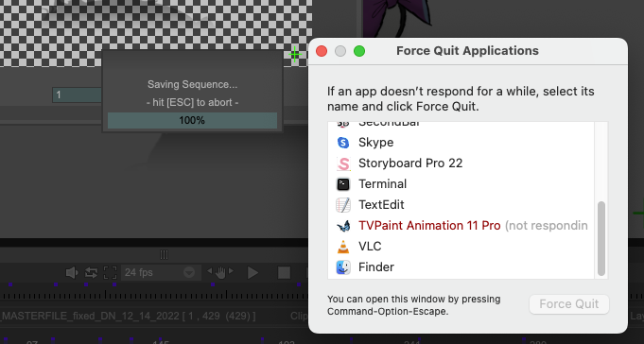
Task: Select Skype in Force Quit list
Action: 461,143
